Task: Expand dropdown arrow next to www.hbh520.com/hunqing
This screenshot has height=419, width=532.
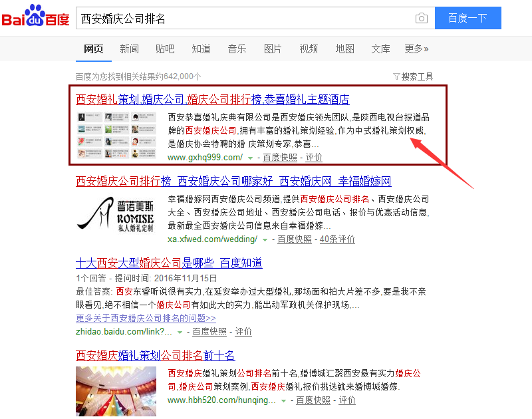Action: pyautogui.click(x=283, y=401)
